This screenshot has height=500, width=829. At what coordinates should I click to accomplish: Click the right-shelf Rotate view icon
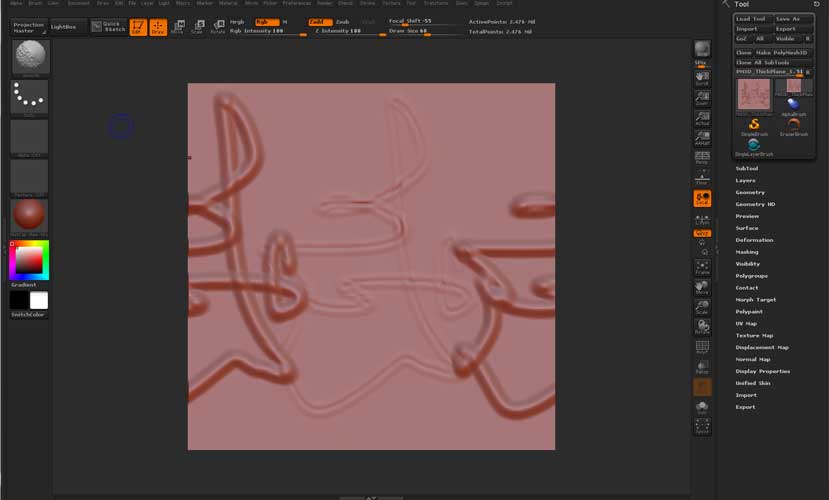(702, 327)
